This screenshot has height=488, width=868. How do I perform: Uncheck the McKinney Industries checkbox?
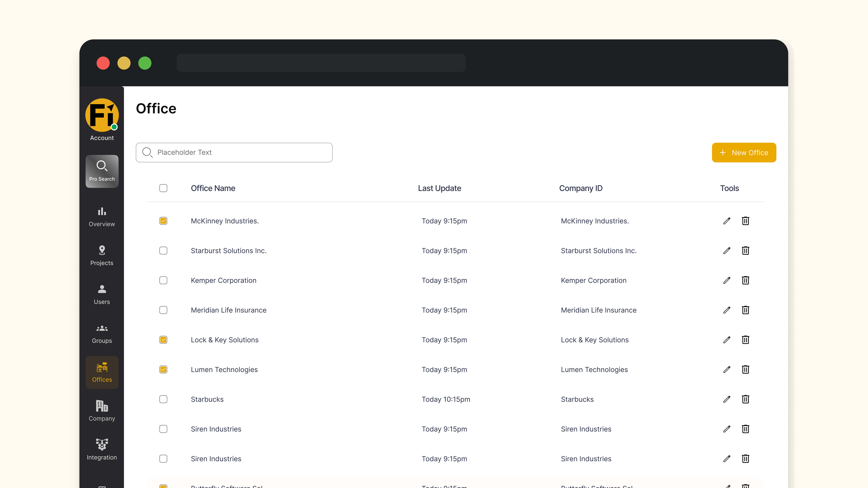pyautogui.click(x=163, y=221)
